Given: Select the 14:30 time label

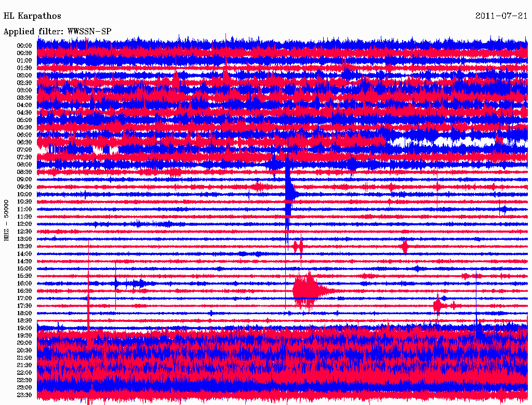Looking at the screenshot, I should (x=24, y=261).
